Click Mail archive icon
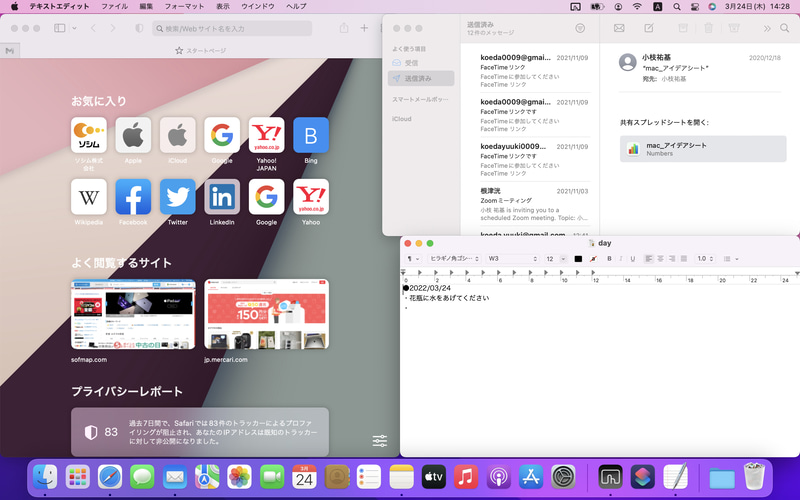Screen dimensions: 800x500 (683, 29)
